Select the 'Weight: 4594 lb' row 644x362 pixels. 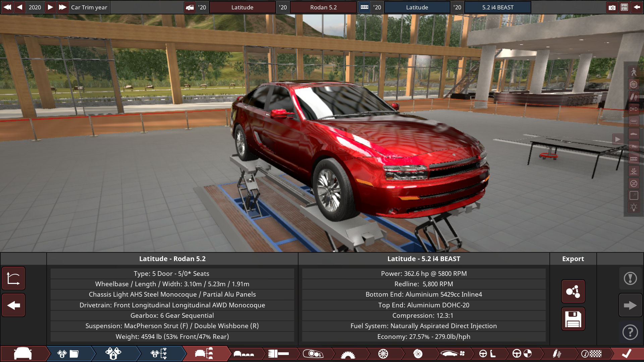[172, 337]
